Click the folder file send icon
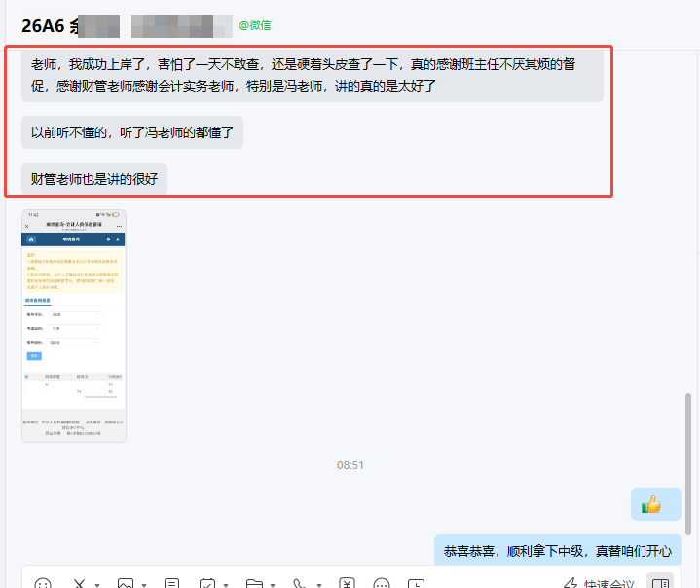This screenshot has height=588, width=700. click(254, 584)
